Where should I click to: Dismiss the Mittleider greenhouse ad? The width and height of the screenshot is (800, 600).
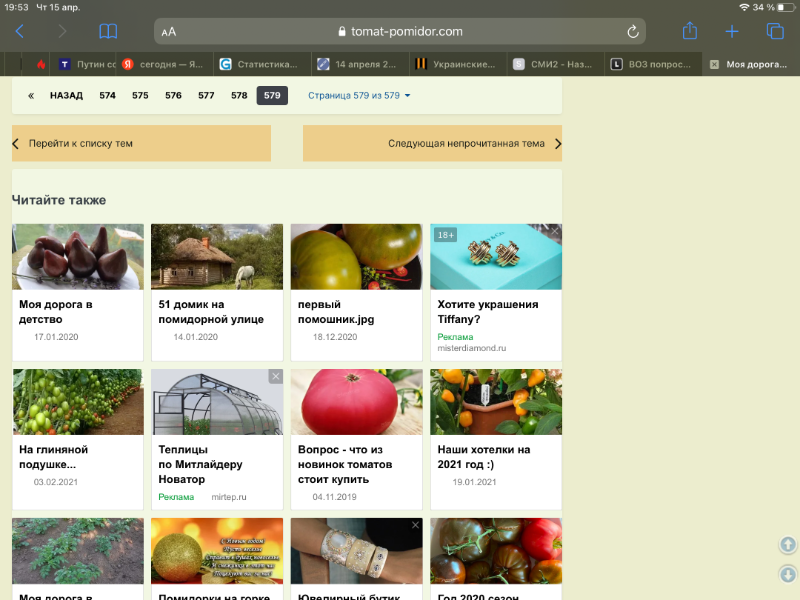276,376
